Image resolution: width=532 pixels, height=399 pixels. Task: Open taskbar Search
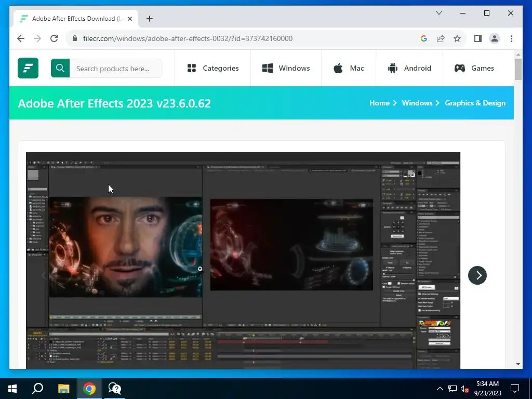click(37, 388)
